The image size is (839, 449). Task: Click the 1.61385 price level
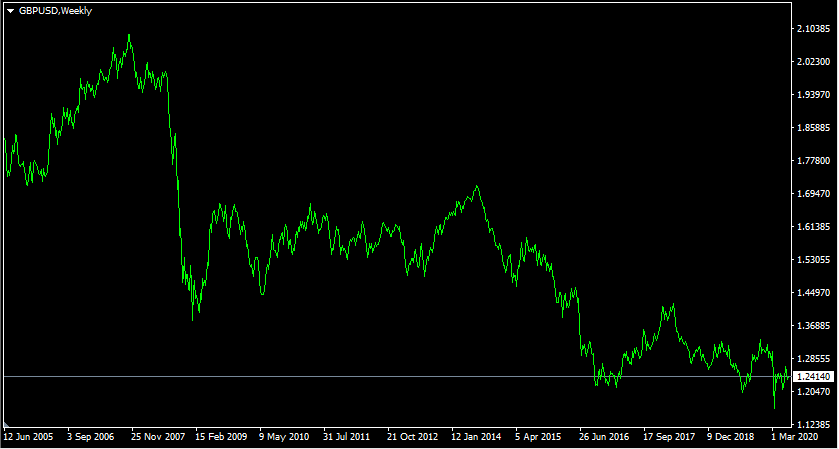pos(813,227)
